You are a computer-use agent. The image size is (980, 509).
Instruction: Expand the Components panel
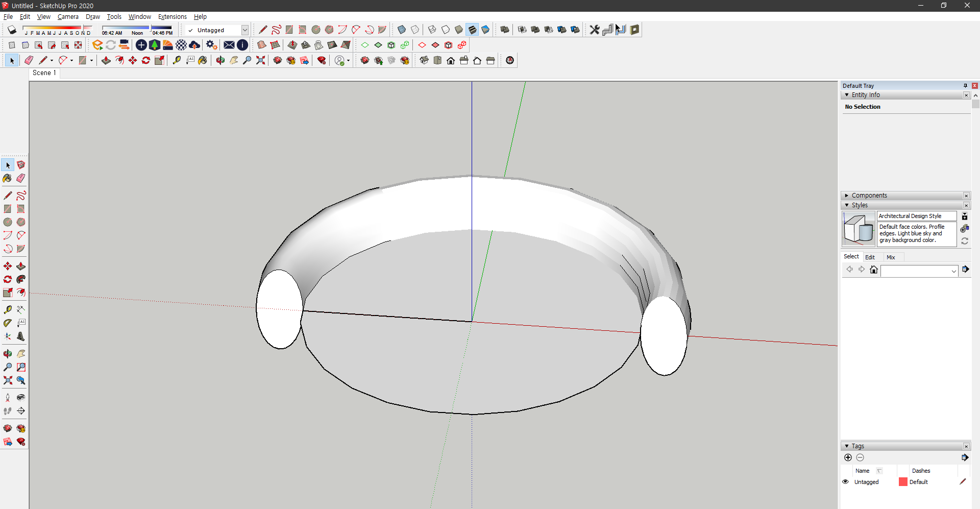[847, 196]
